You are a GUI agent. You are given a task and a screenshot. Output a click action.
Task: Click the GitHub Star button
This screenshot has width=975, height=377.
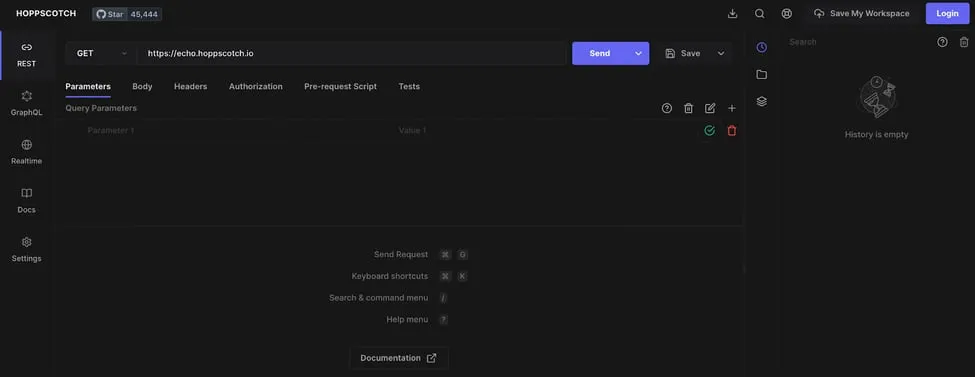(x=110, y=14)
